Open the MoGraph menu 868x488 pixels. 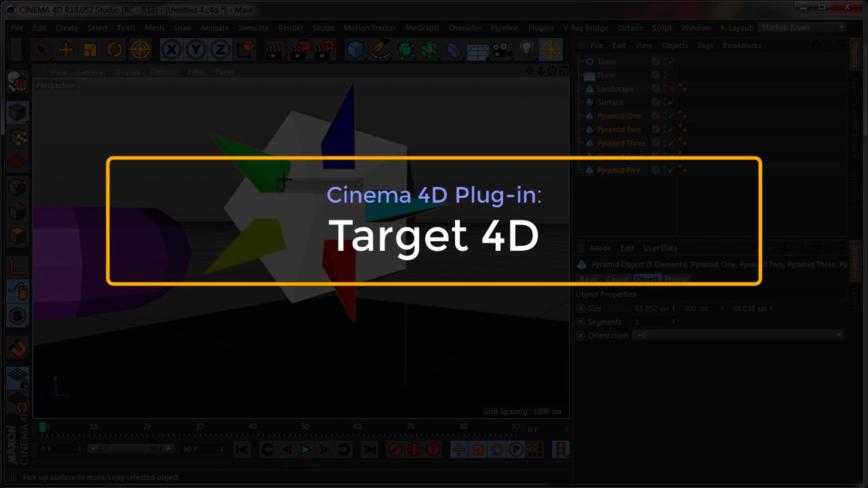pyautogui.click(x=422, y=28)
